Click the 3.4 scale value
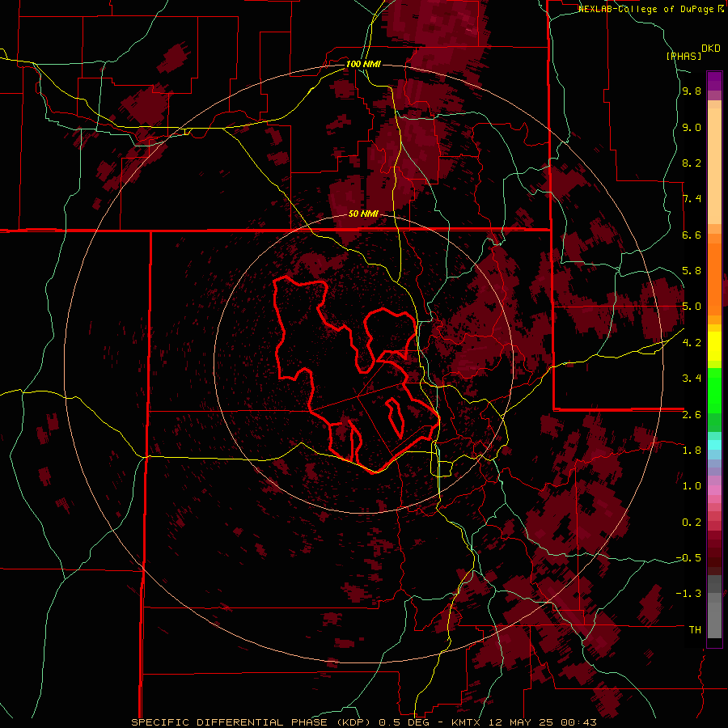Screen dimensions: 728x728 point(692,379)
